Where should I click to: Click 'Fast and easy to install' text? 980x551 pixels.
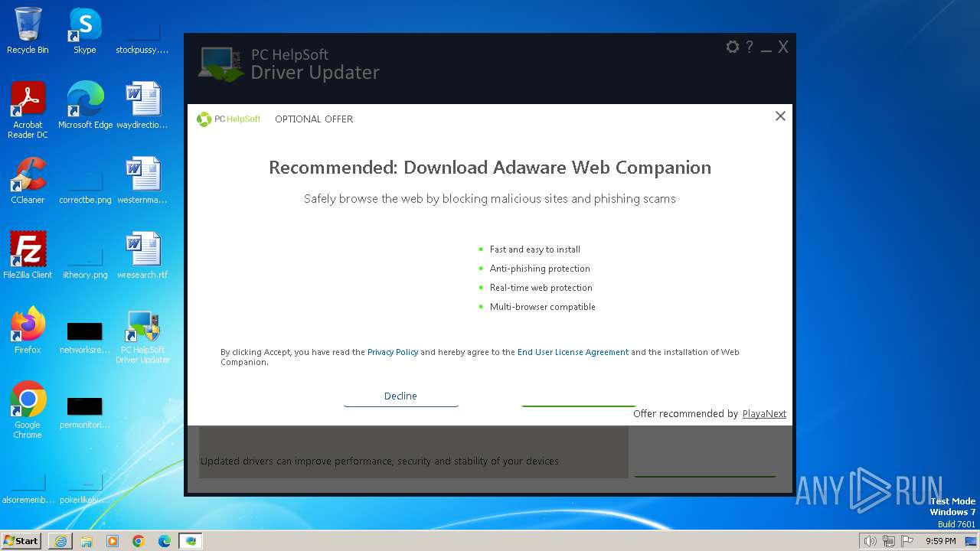(535, 249)
